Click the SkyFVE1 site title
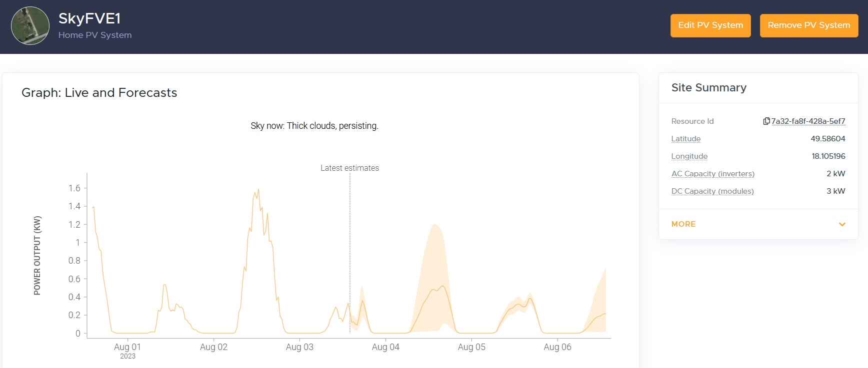This screenshot has height=368, width=868. click(89, 18)
